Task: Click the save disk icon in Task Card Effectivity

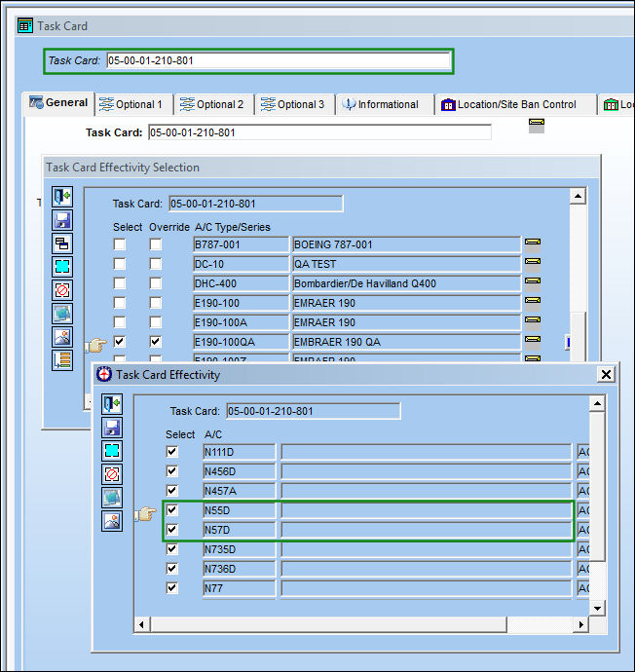Action: [112, 428]
